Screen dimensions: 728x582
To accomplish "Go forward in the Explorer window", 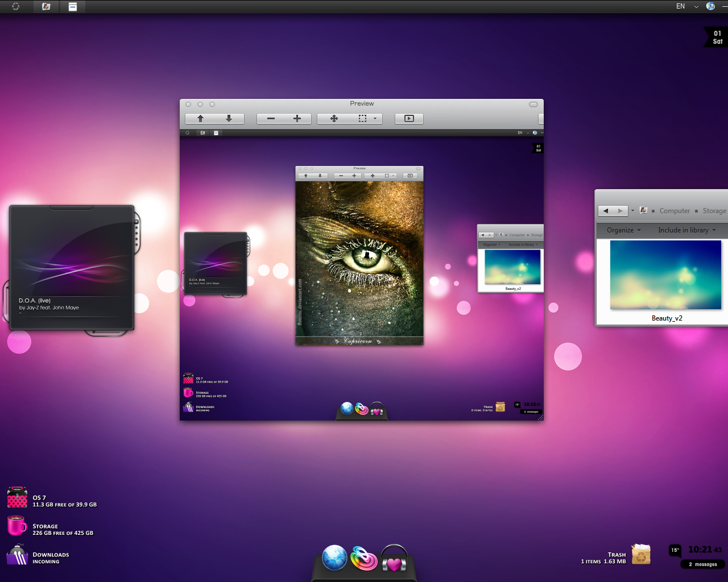I will pos(621,210).
